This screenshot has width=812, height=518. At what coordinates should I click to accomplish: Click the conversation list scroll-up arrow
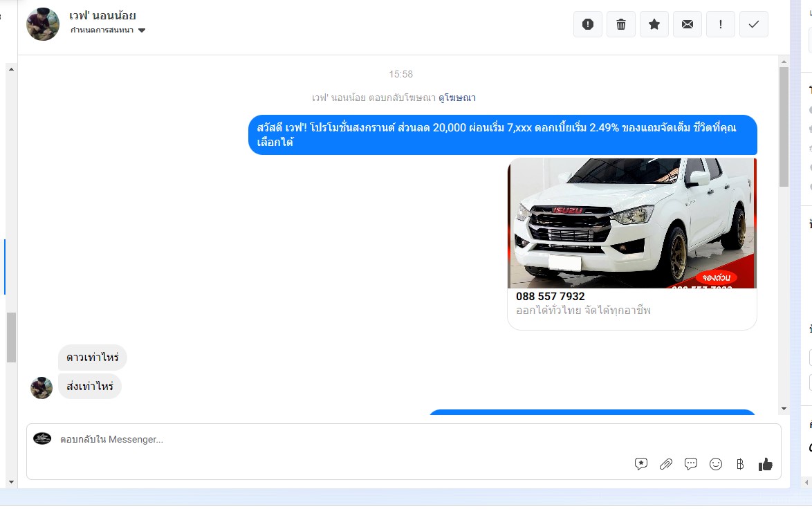coord(10,68)
